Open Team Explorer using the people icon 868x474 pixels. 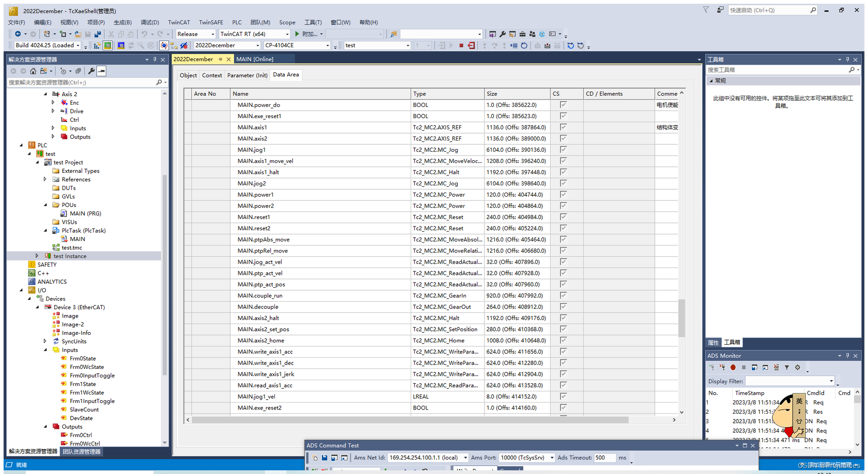[532, 34]
